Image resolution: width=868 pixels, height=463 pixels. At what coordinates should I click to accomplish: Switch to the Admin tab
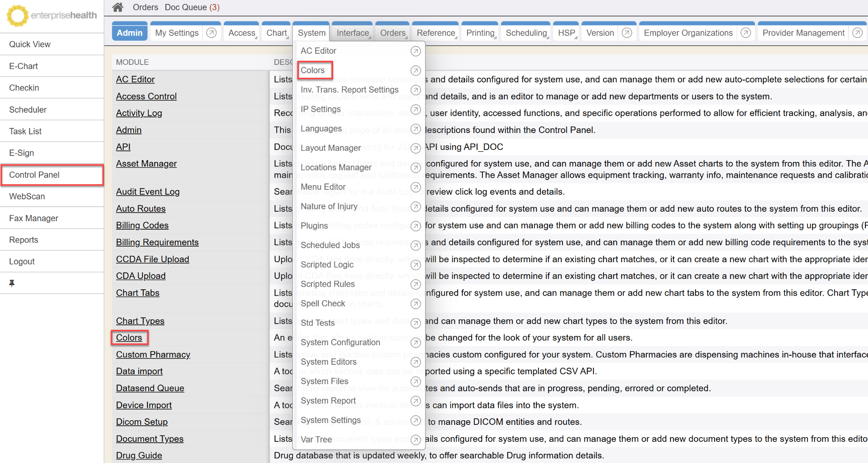point(130,33)
